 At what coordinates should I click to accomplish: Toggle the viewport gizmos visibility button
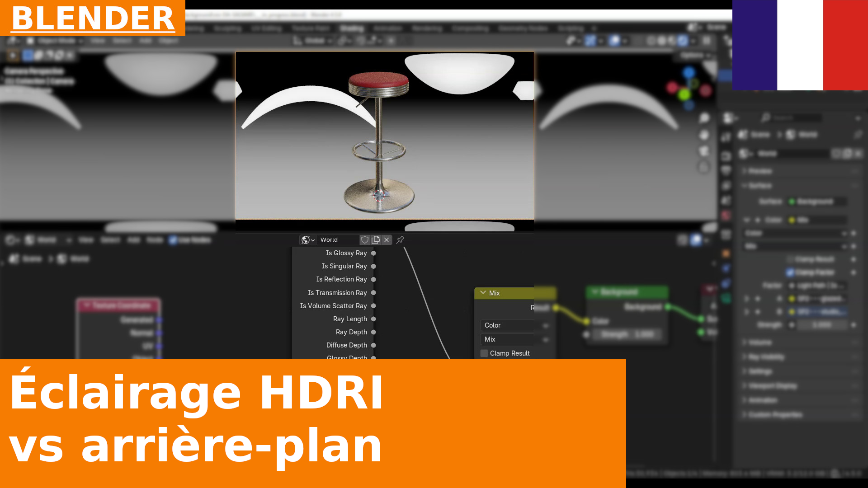click(x=590, y=41)
